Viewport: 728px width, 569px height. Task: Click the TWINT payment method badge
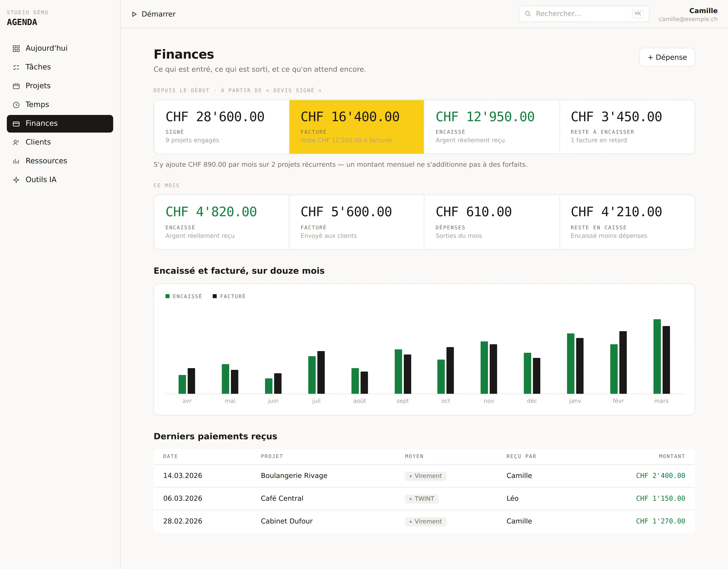pyautogui.click(x=422, y=499)
